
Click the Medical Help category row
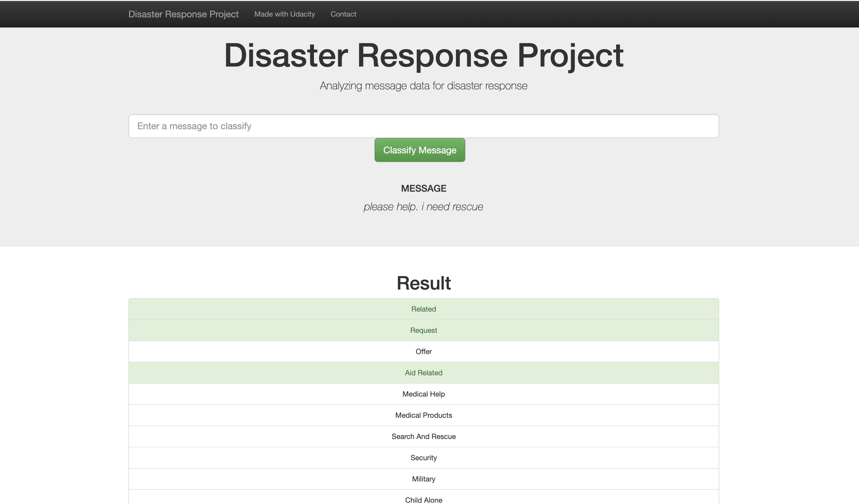point(423,394)
